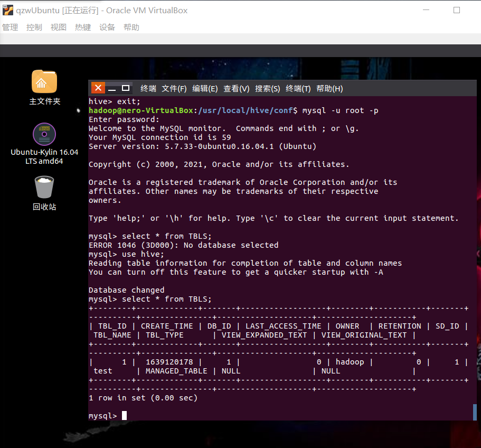Click the 'hive> exit;' line

click(115, 101)
